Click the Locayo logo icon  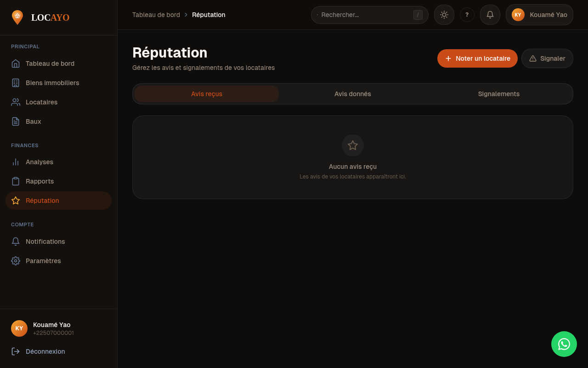[17, 17]
